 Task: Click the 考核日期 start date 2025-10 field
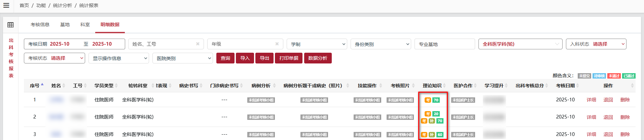point(60,44)
